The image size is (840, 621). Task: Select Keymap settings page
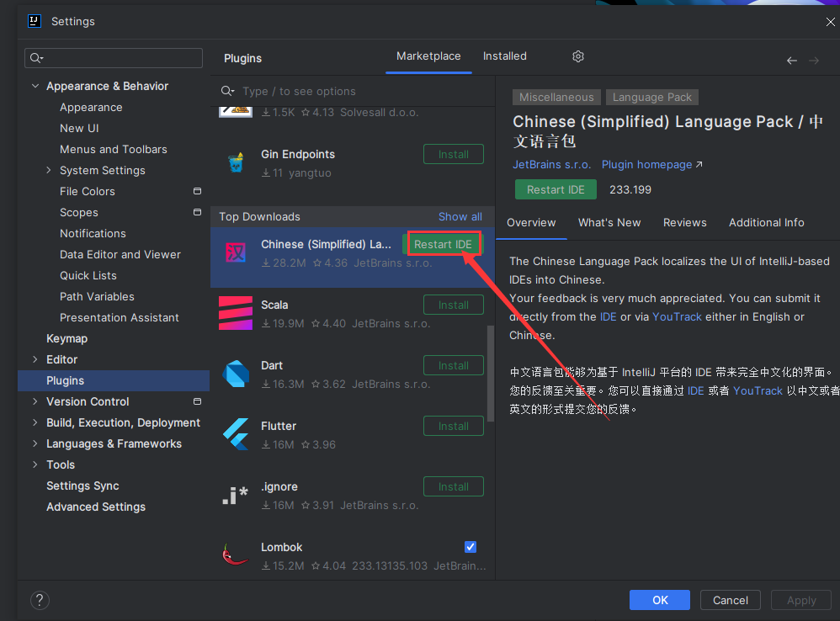[x=67, y=338]
